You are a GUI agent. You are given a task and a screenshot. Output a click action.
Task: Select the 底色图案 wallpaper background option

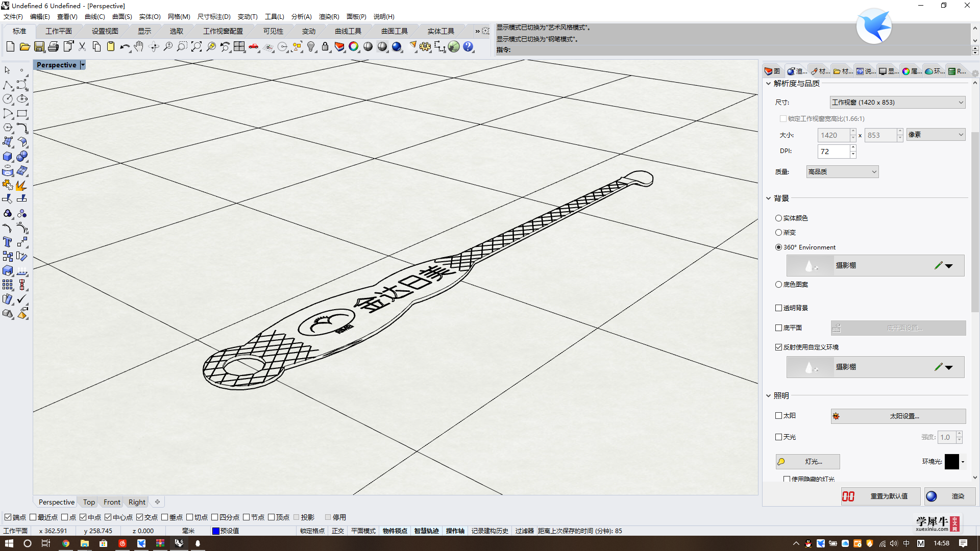pos(778,285)
